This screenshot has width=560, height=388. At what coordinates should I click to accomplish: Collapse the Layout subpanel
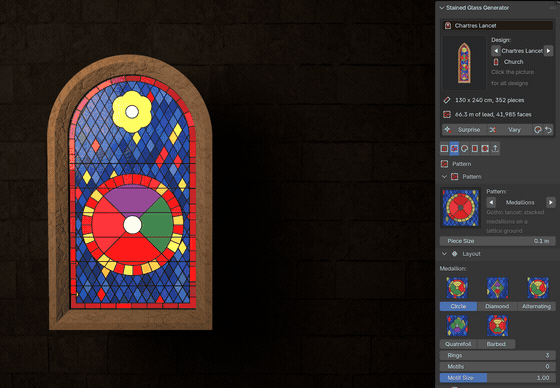tap(444, 254)
